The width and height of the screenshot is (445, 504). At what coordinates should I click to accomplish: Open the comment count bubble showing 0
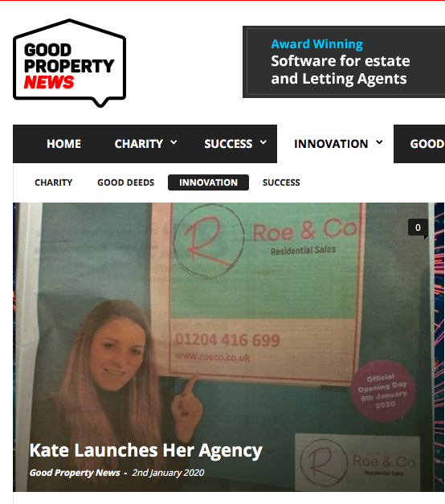[418, 227]
